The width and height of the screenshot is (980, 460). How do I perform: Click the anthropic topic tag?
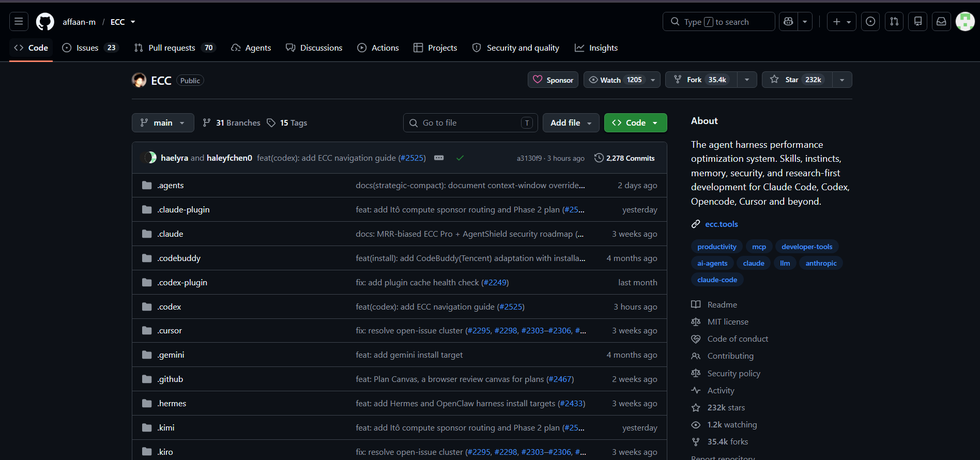click(x=821, y=263)
